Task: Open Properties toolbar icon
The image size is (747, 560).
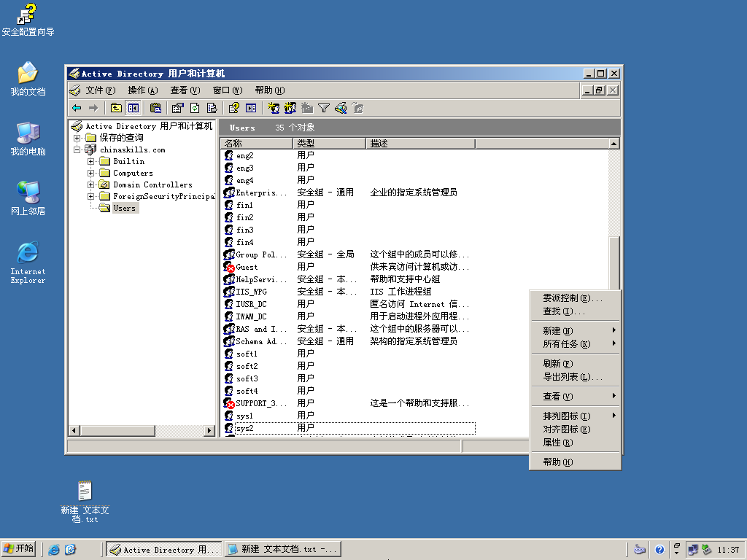Action: click(178, 108)
